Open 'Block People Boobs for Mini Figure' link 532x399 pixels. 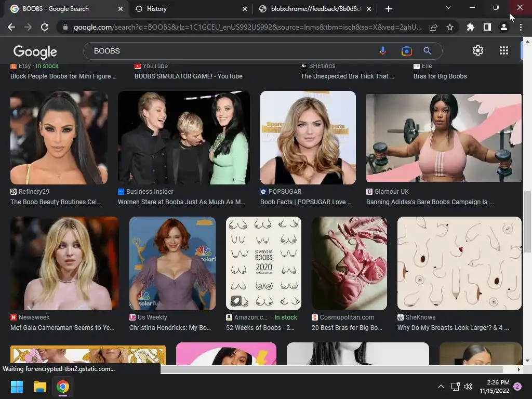point(63,76)
